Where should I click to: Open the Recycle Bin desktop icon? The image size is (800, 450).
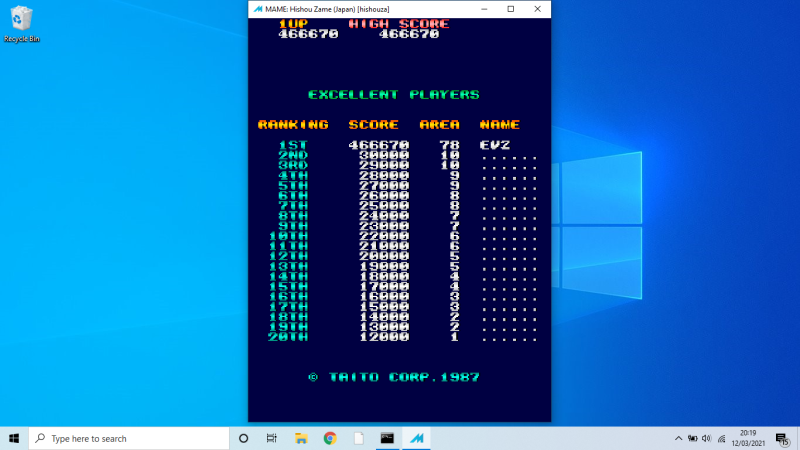click(x=21, y=23)
